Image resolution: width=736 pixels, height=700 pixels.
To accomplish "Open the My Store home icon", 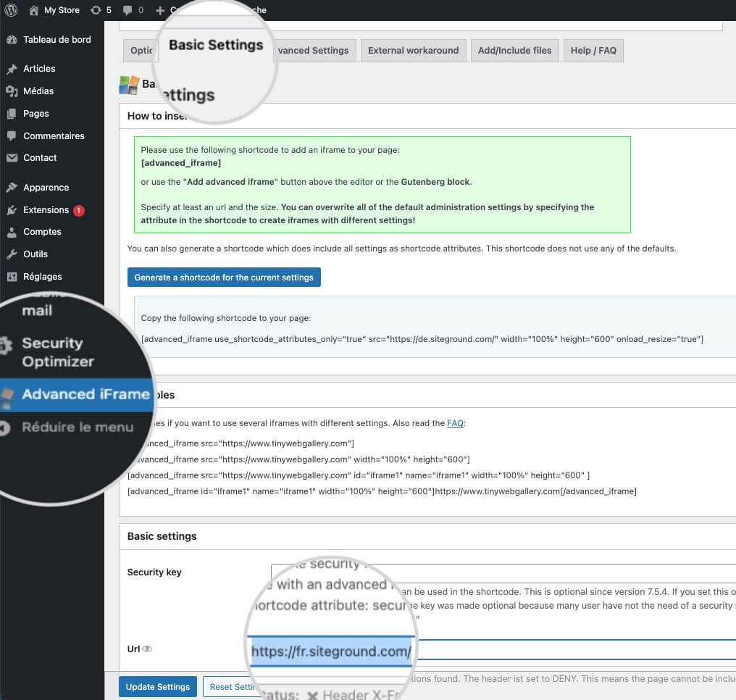I will pos(34,10).
